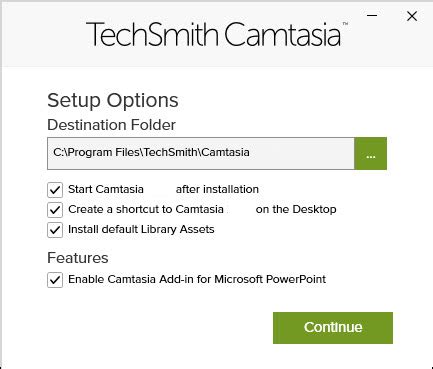433x369 pixels.
Task: Click the 'Install default Library Assets' label
Action: tap(141, 229)
